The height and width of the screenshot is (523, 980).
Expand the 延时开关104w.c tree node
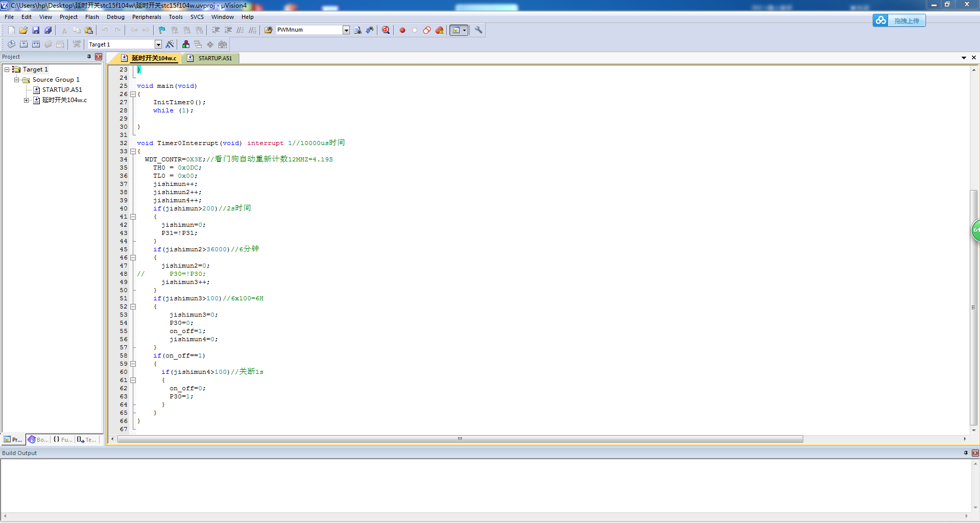(27, 100)
